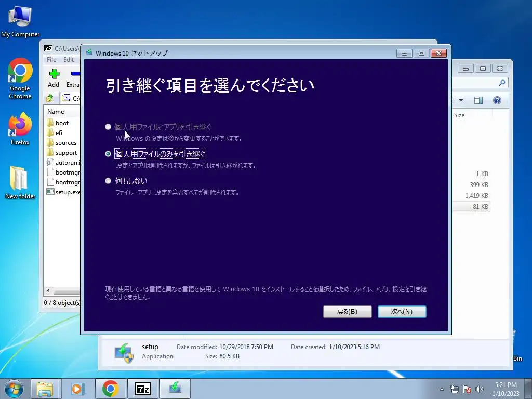This screenshot has width=532, height=399.
Task: Select the sources folder in 7-Zip
Action: (66, 143)
